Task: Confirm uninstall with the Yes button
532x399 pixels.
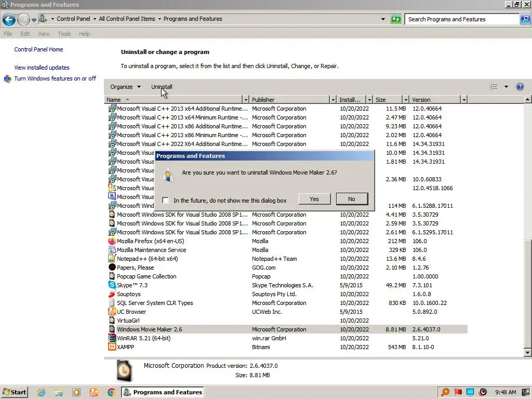Action: click(x=314, y=199)
